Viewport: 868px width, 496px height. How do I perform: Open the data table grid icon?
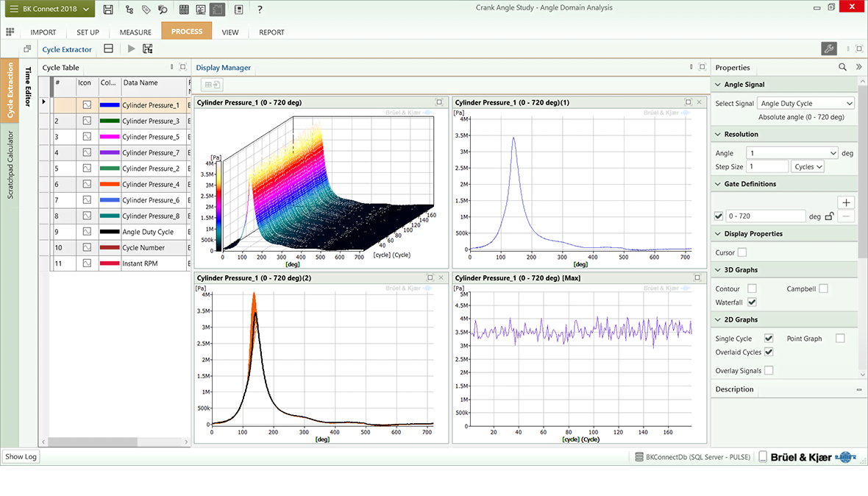(x=184, y=10)
